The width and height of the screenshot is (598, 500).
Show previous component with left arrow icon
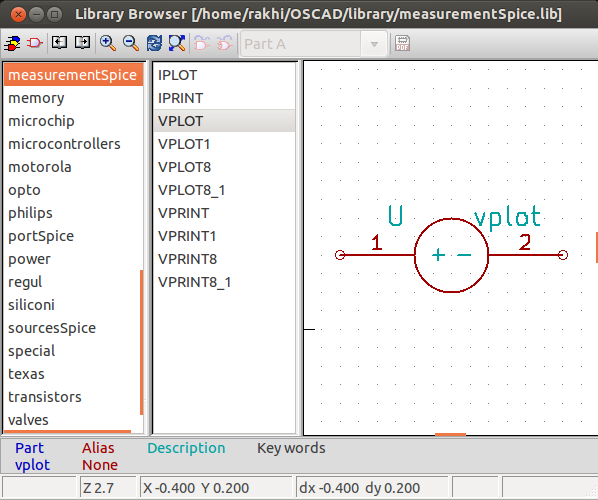click(59, 43)
